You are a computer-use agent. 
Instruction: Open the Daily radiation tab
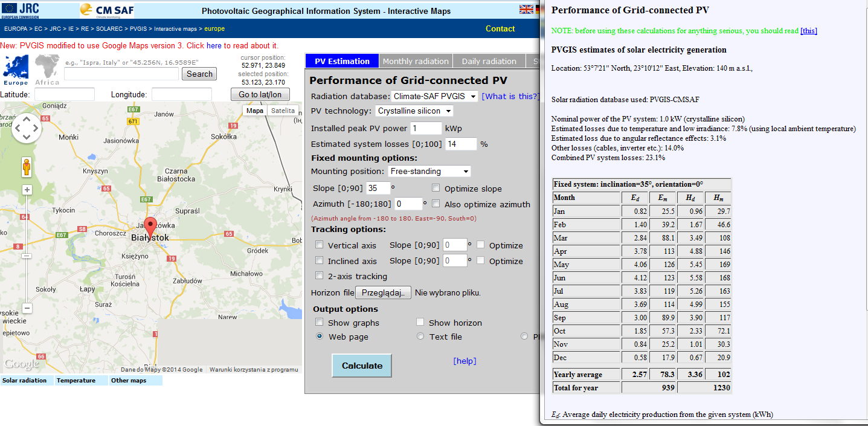tap(489, 61)
